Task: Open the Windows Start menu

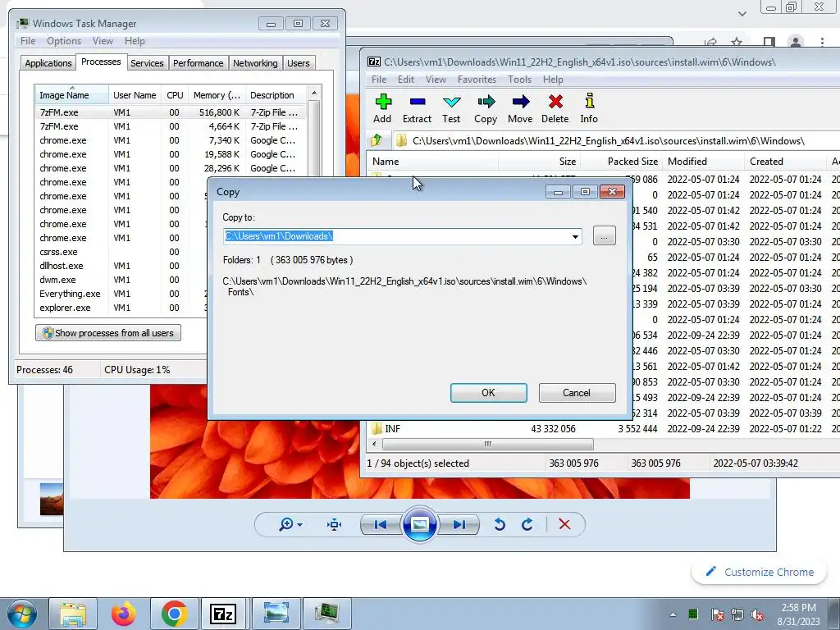Action: point(22,614)
